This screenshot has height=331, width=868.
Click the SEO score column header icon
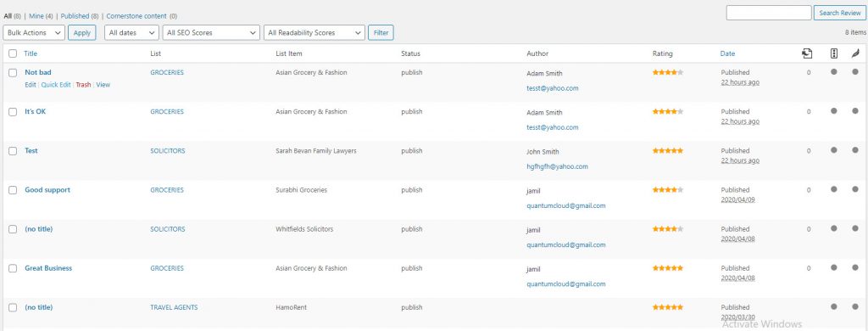834,53
